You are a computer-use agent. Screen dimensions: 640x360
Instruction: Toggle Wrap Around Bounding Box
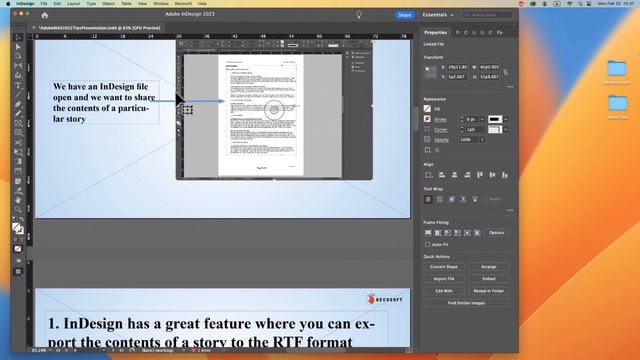tap(440, 199)
